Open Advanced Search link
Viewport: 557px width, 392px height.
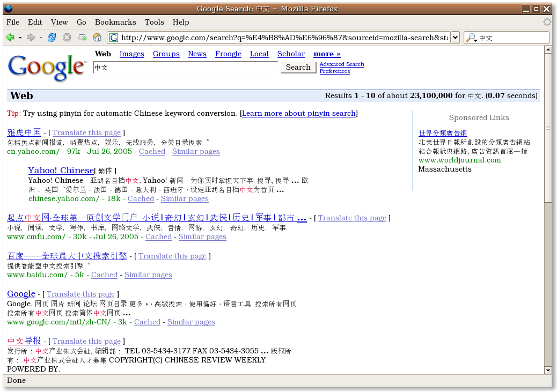[342, 64]
